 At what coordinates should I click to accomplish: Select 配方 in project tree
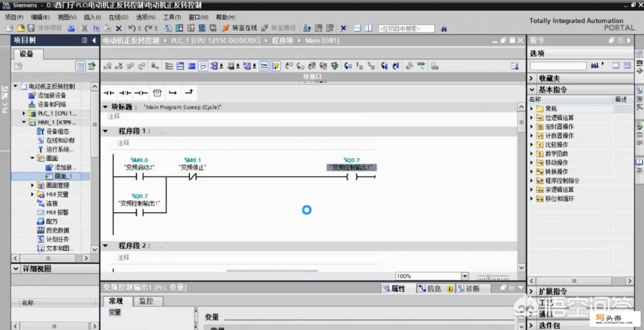pyautogui.click(x=52, y=221)
